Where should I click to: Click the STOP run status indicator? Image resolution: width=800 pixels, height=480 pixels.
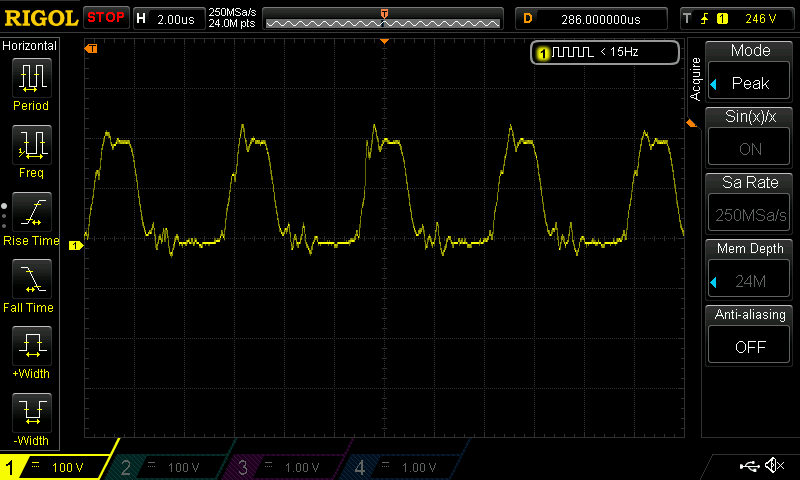tap(106, 18)
